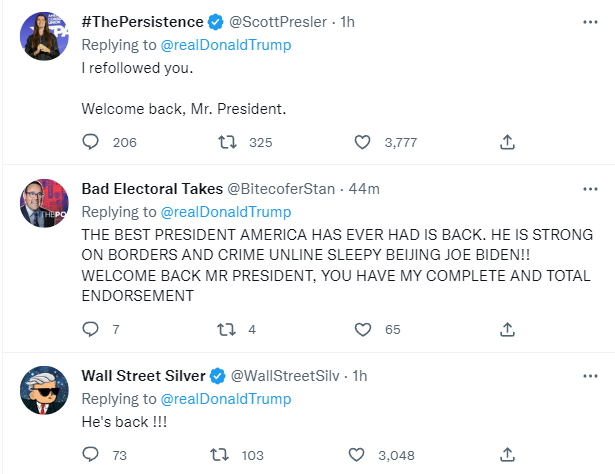This screenshot has width=615, height=474.
Task: Reply to Wall Street Silver's tweet
Action: click(91, 455)
